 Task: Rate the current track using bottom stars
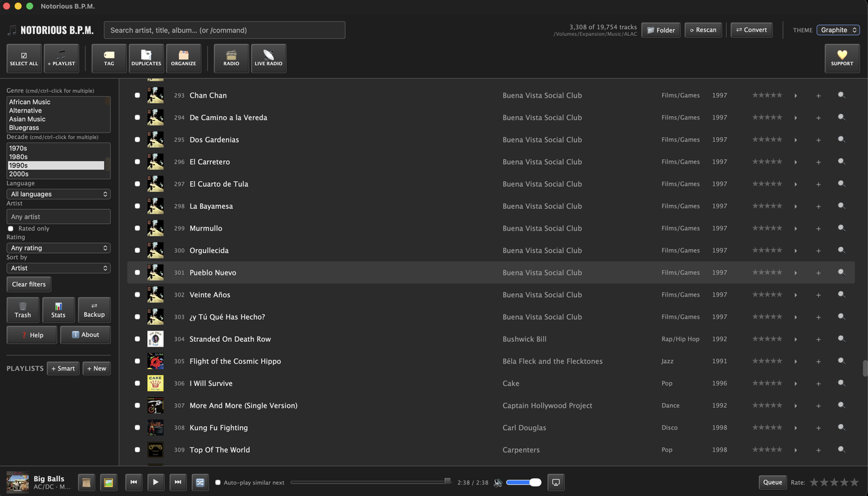click(x=834, y=482)
